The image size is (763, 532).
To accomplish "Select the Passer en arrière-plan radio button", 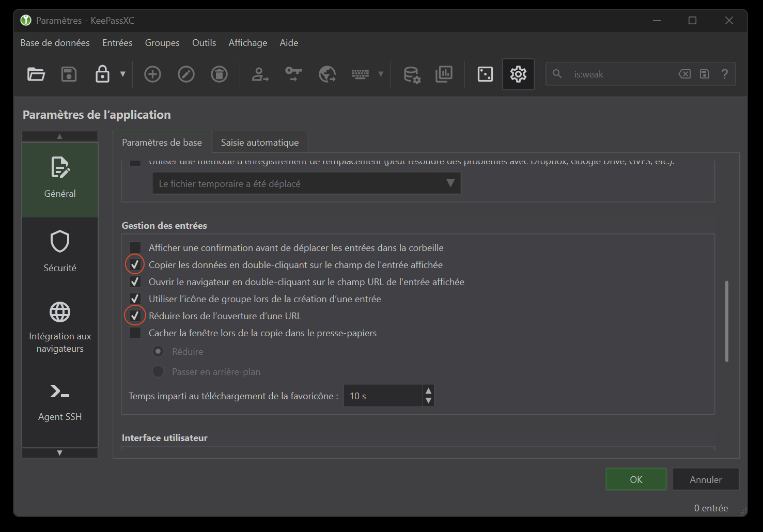I will pos(158,371).
